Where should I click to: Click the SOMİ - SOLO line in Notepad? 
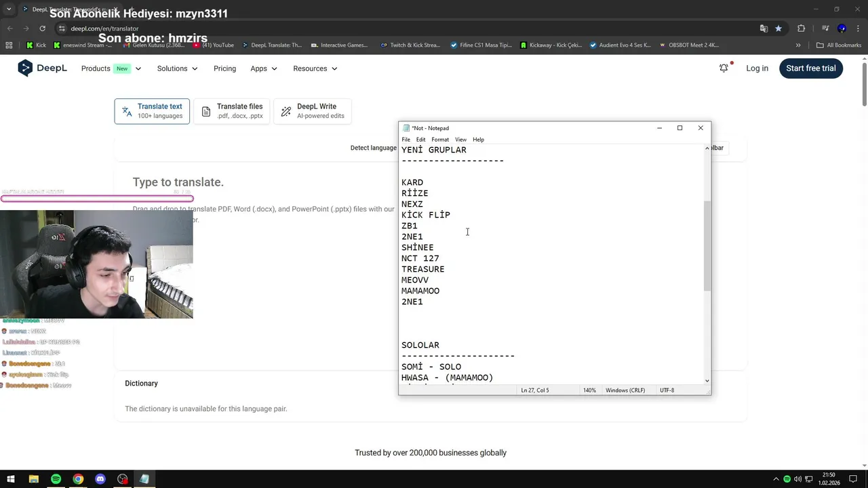(x=431, y=367)
